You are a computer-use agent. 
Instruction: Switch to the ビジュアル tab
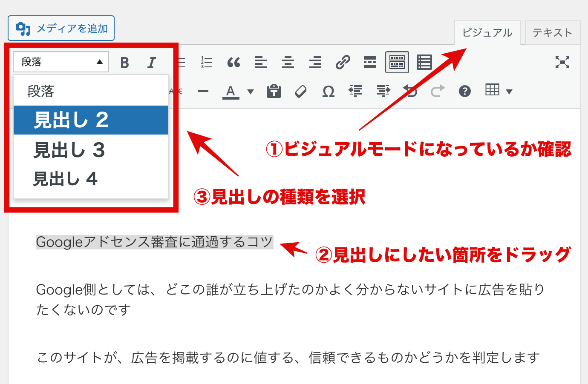pos(487,33)
